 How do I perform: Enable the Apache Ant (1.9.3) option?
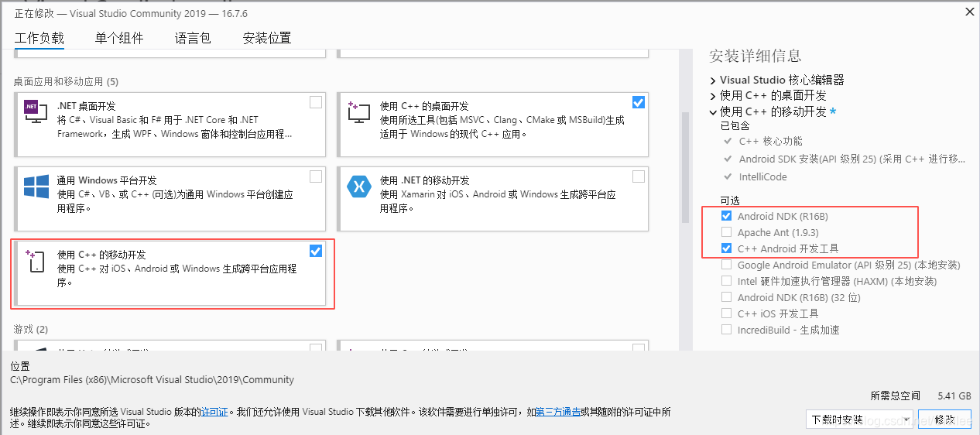(x=726, y=232)
